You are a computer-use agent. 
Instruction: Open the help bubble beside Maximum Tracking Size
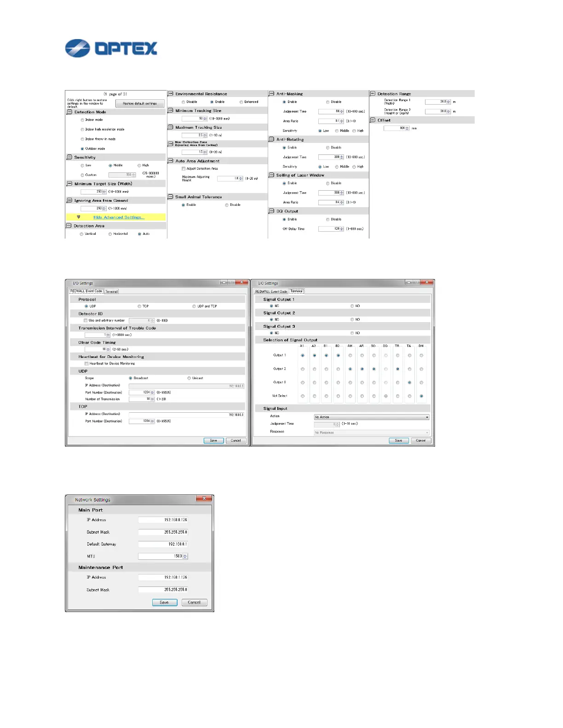(171, 127)
